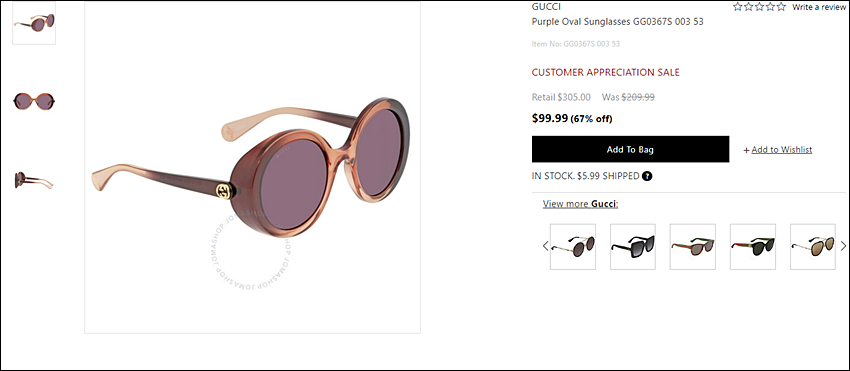The width and height of the screenshot is (850, 371).
Task: Open the first round sunglasses in carousel
Action: click(573, 246)
